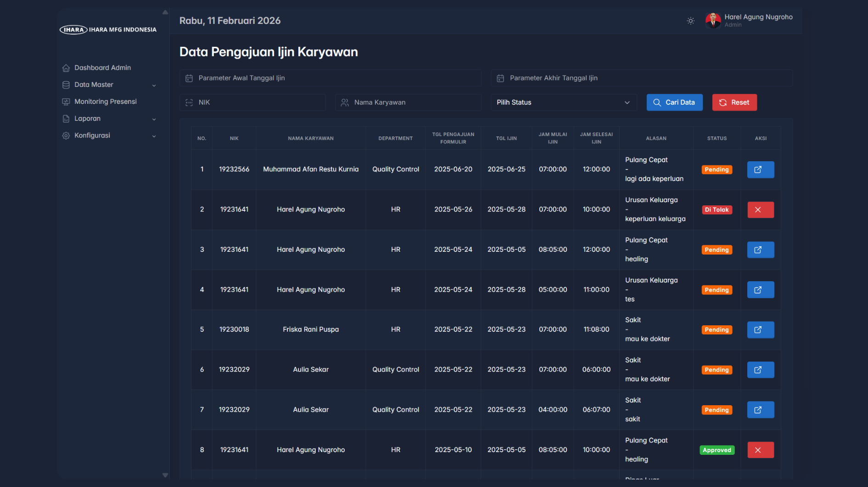Click the date Rabu, 11 Februari 2026
Screen dimensions: 868x487
point(230,21)
